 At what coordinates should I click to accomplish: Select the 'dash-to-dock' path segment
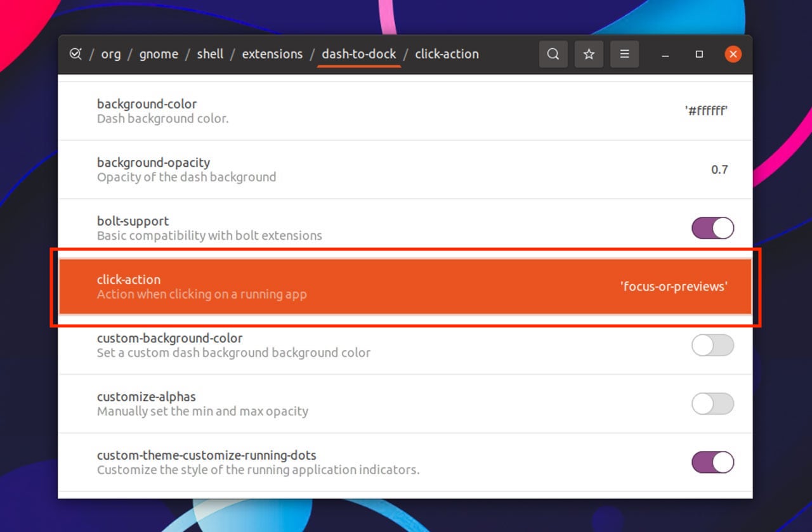(x=359, y=55)
